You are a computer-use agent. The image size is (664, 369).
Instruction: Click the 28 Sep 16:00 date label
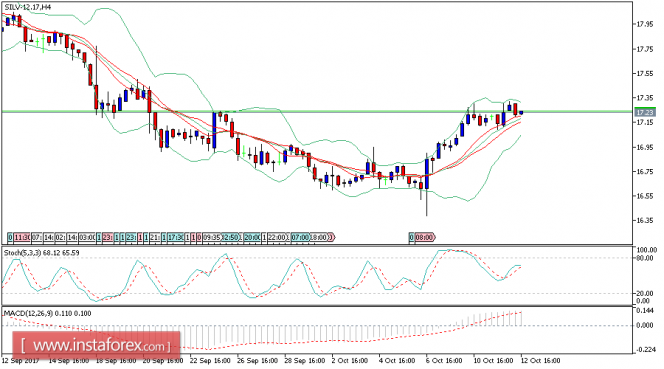305,361
